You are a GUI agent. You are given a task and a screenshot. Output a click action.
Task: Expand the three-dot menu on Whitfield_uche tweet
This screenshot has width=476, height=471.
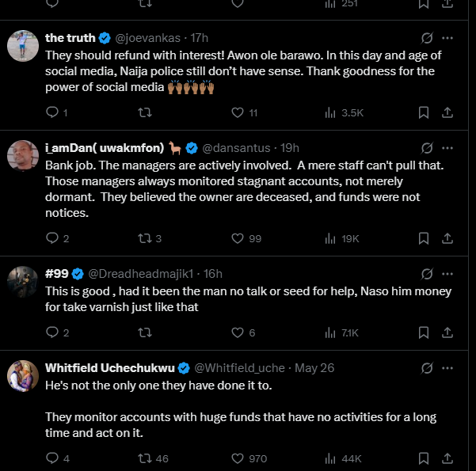click(447, 368)
